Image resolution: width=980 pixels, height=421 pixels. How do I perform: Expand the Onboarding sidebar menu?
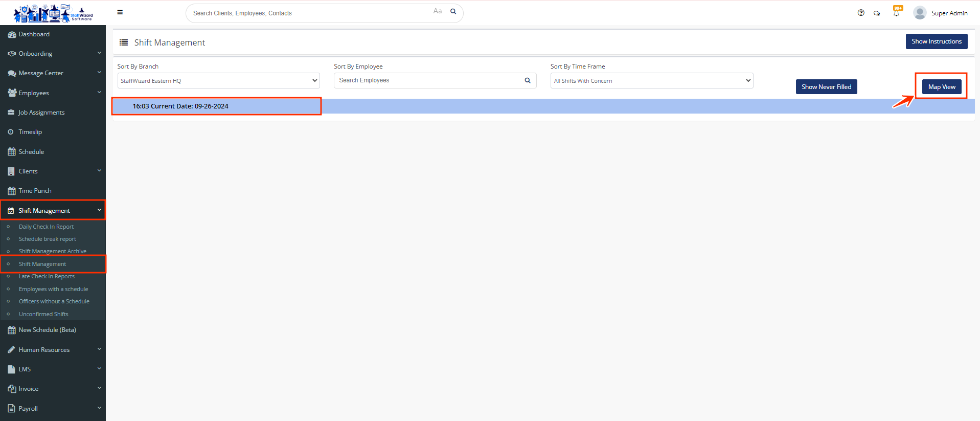click(x=53, y=54)
